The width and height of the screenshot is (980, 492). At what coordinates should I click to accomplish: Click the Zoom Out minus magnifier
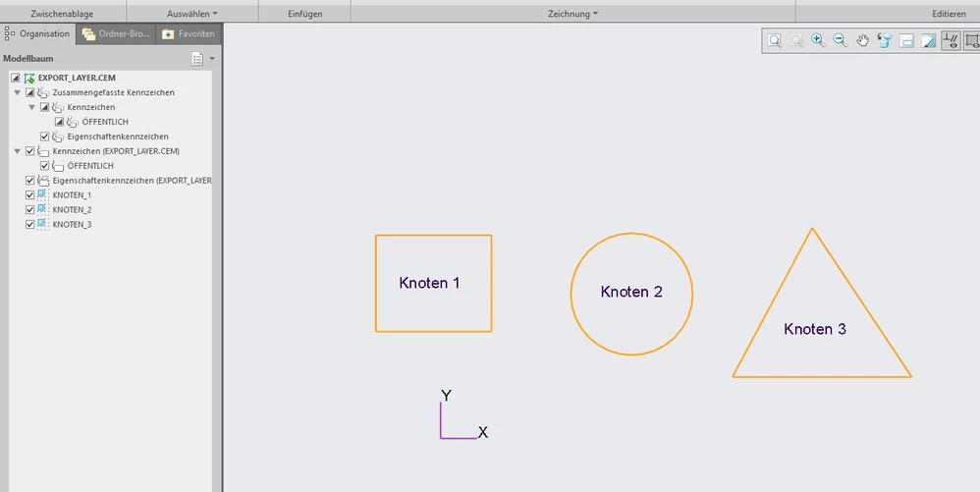click(840, 40)
